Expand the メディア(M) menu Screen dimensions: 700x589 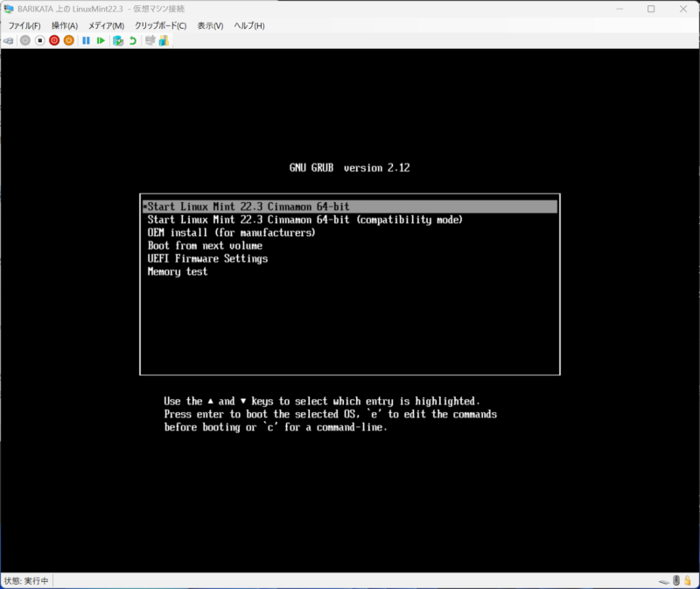click(106, 25)
